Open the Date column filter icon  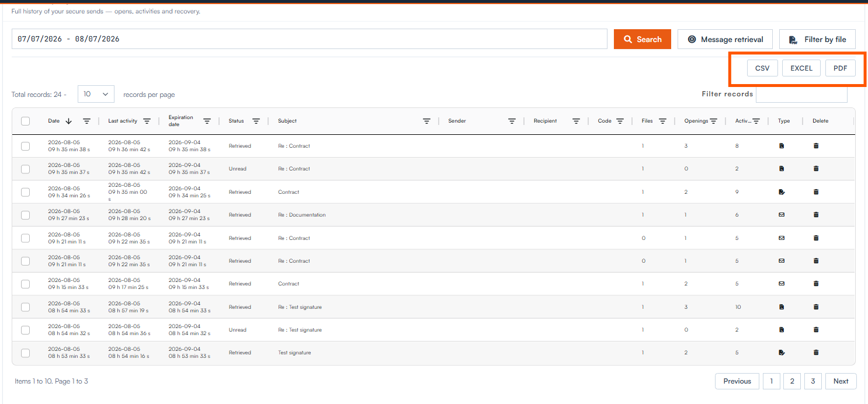pos(86,121)
